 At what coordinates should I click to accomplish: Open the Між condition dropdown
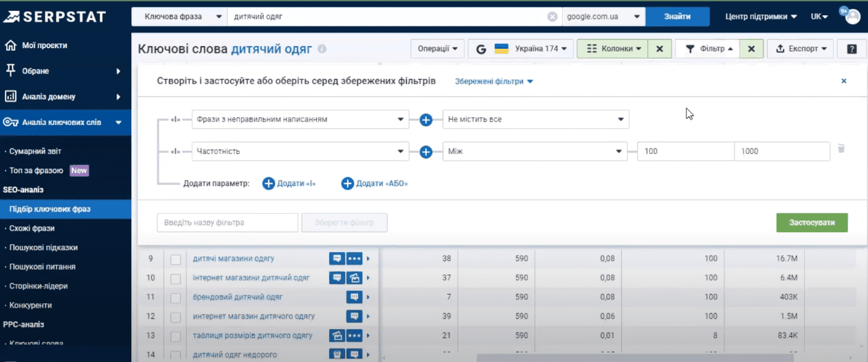point(536,151)
